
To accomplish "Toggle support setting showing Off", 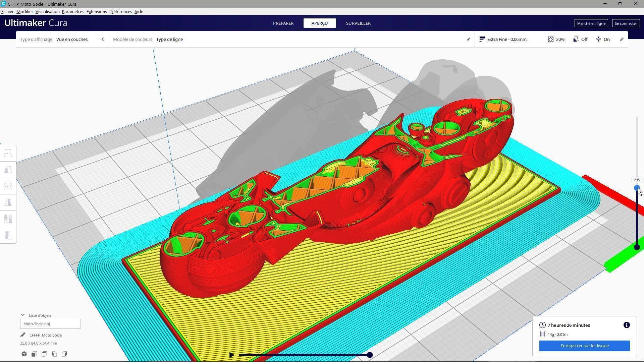I will tap(580, 39).
